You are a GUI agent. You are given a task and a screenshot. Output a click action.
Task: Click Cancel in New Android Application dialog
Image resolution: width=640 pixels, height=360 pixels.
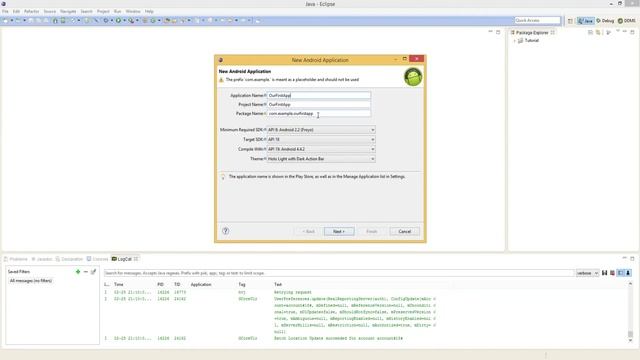pyautogui.click(x=404, y=231)
